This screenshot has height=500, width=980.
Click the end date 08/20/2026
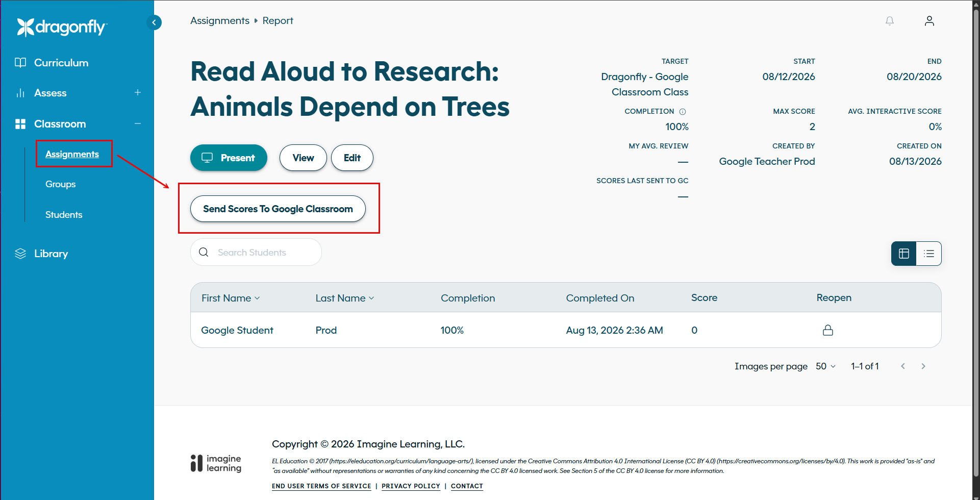(914, 77)
